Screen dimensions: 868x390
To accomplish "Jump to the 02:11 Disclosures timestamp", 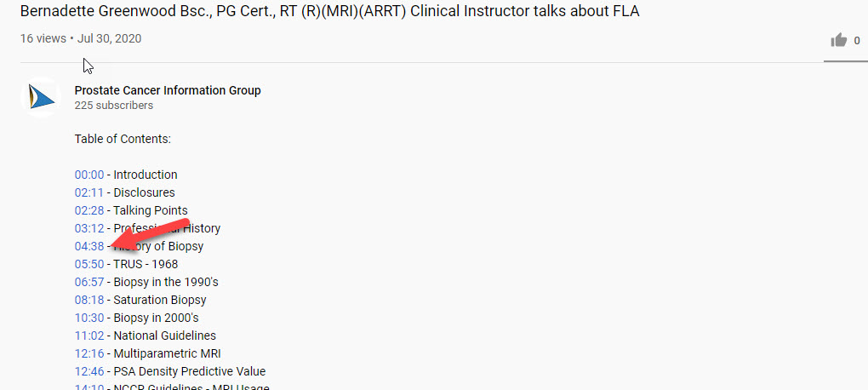I will (89, 192).
